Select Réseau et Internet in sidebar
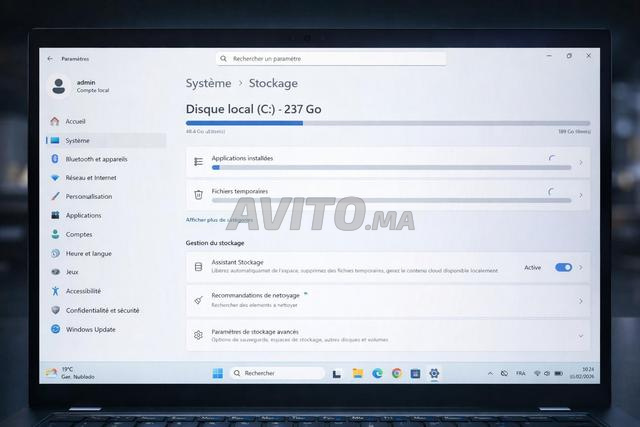This screenshot has width=640, height=427. pyautogui.click(x=90, y=178)
